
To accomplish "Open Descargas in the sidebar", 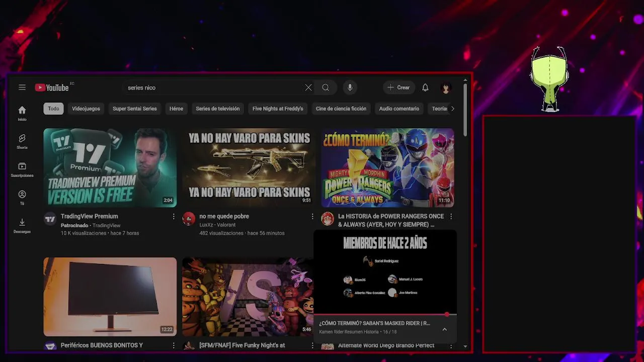I will click(22, 226).
